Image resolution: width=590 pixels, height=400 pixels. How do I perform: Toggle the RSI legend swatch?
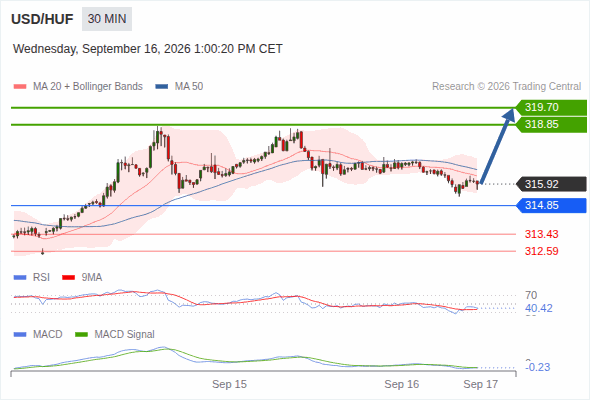click(20, 278)
